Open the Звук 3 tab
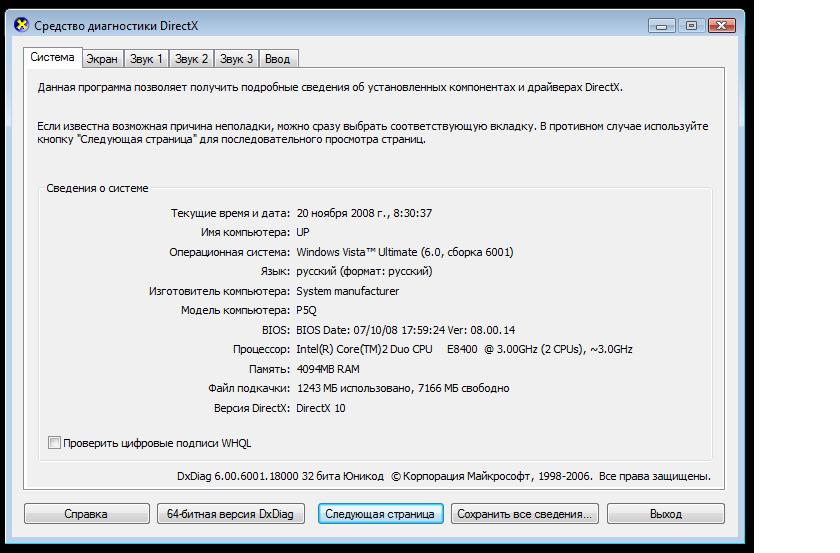 (236, 59)
